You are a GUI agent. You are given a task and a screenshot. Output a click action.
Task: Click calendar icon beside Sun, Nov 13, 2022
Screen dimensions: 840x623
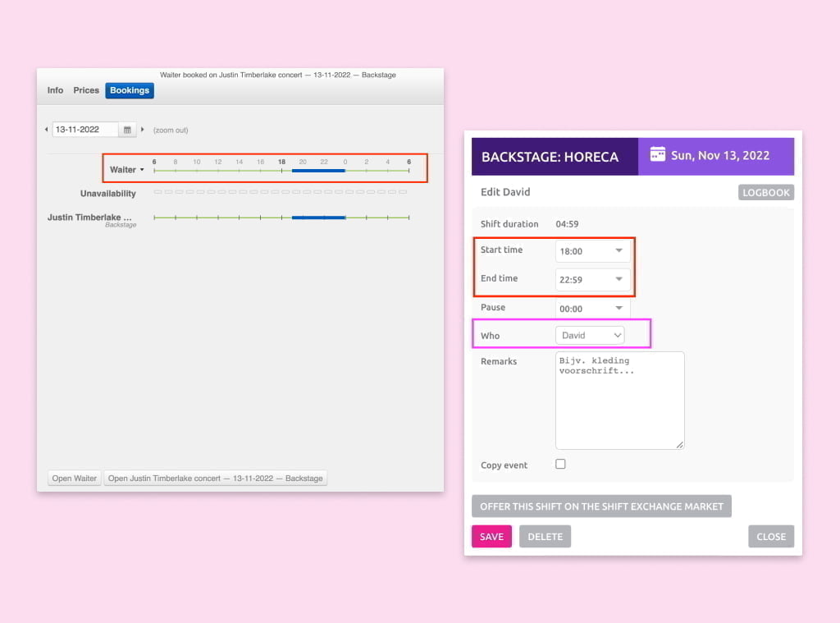click(x=657, y=155)
